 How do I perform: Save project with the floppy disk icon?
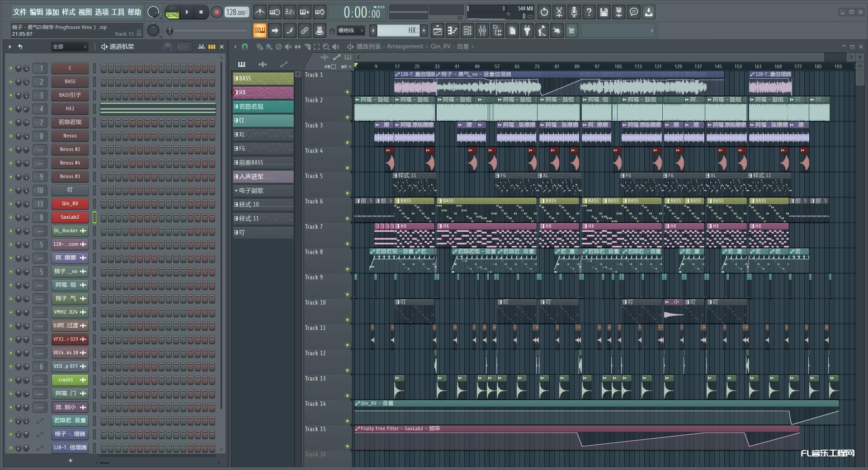(604, 12)
